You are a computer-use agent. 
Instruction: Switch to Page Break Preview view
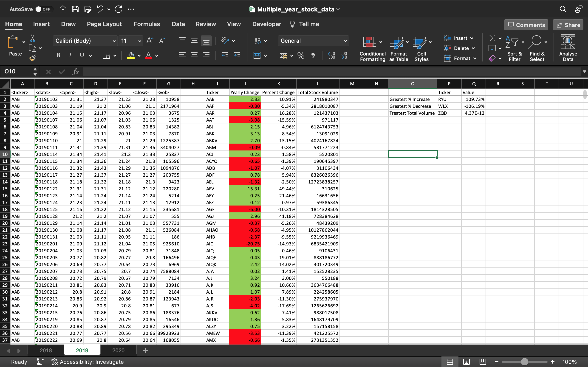click(x=483, y=362)
